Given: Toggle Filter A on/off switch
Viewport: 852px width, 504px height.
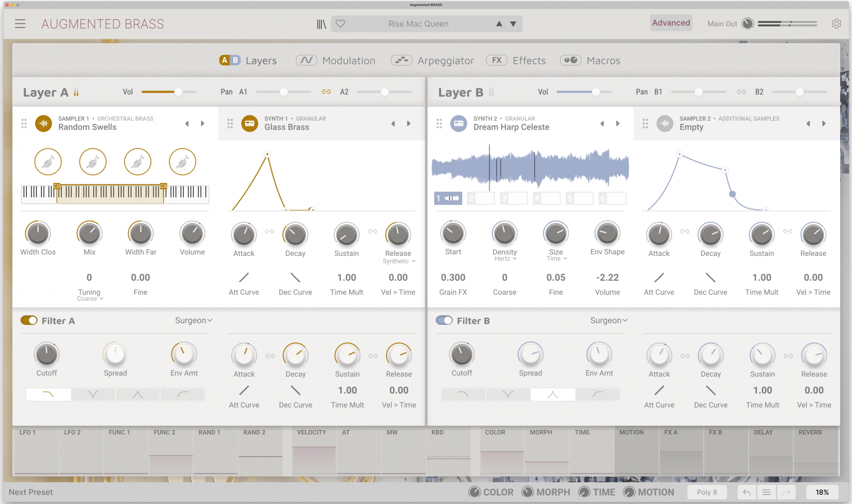Looking at the screenshot, I should click(29, 321).
